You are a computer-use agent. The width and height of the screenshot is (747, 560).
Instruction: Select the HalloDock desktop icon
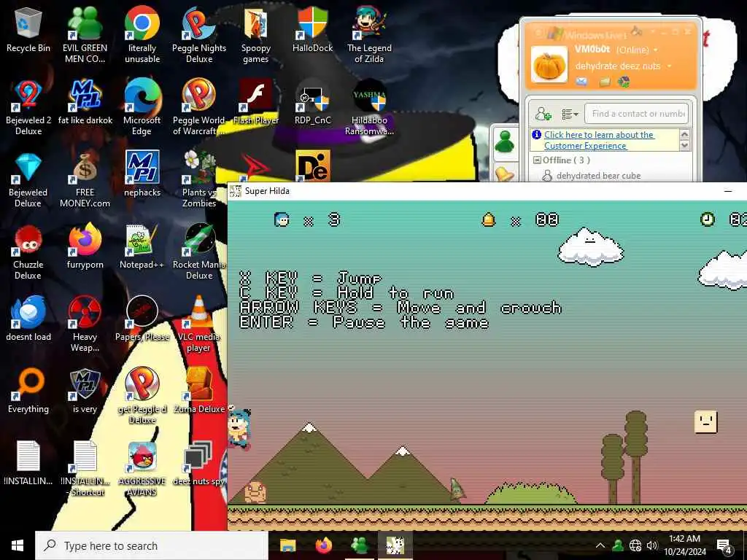[312, 30]
